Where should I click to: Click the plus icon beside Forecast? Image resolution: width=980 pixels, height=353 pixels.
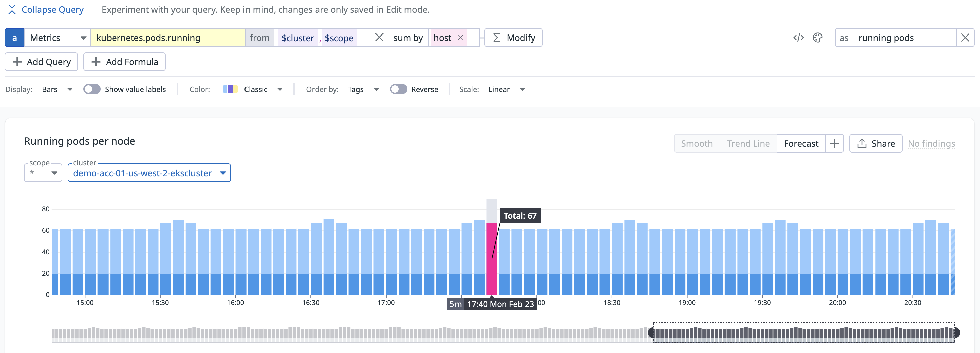click(x=834, y=143)
